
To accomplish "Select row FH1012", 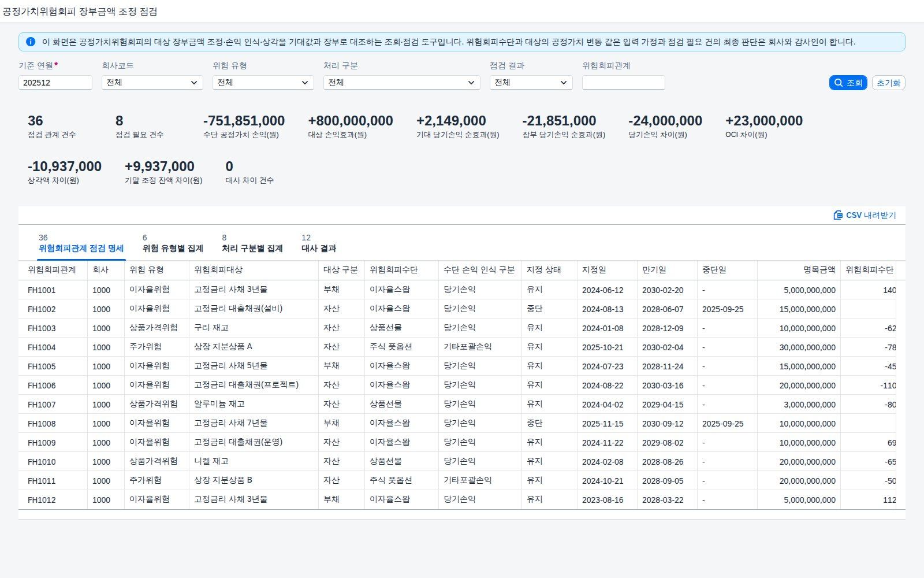I will tap(457, 500).
